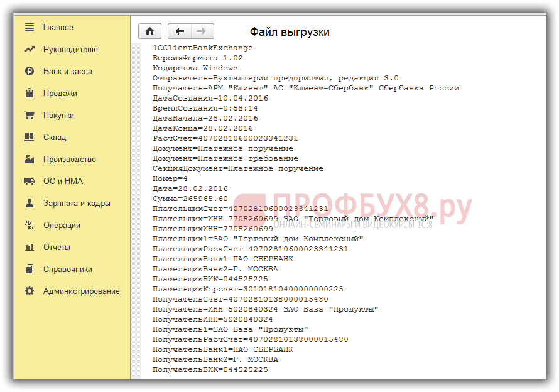Click the РасчСчет=40702810600023341231 line
The width and height of the screenshot is (559, 392).
[x=225, y=138]
